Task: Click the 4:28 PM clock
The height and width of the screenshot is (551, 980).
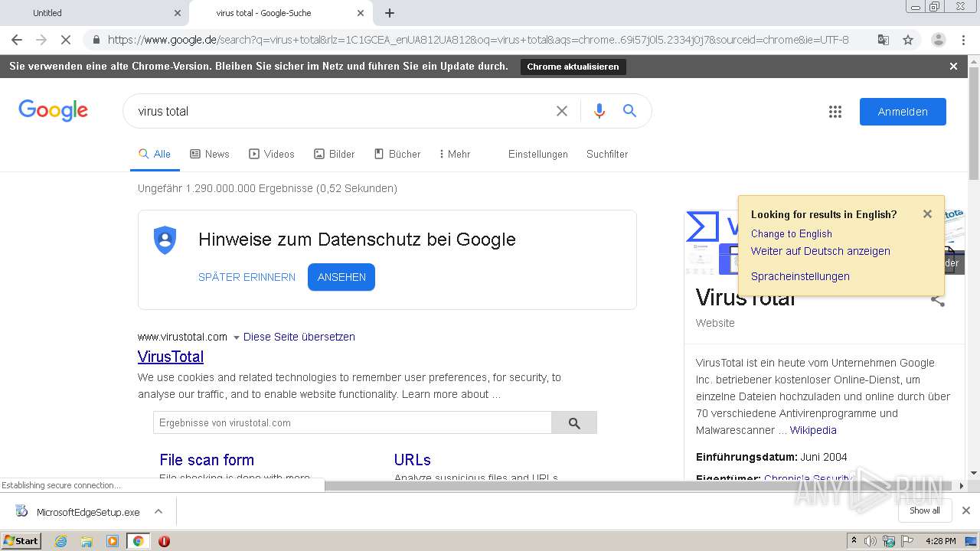Action: (940, 541)
